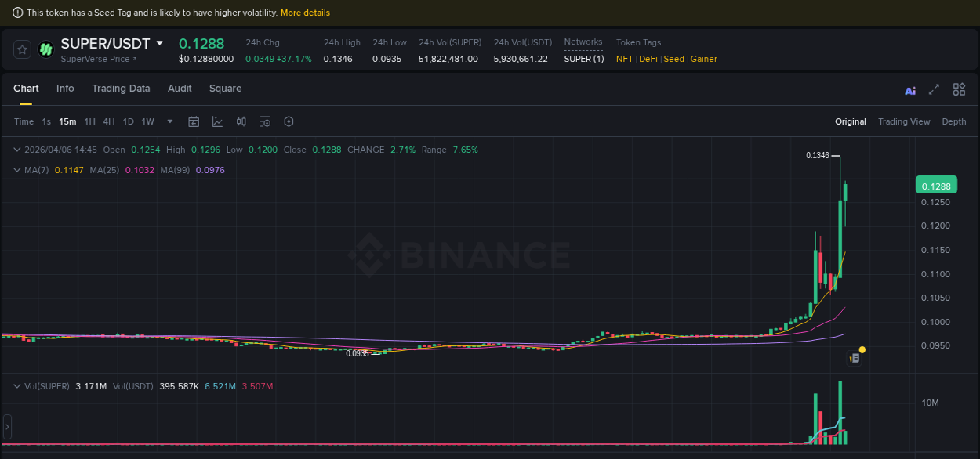
Task: Open the Trading Data tab
Action: click(121, 89)
